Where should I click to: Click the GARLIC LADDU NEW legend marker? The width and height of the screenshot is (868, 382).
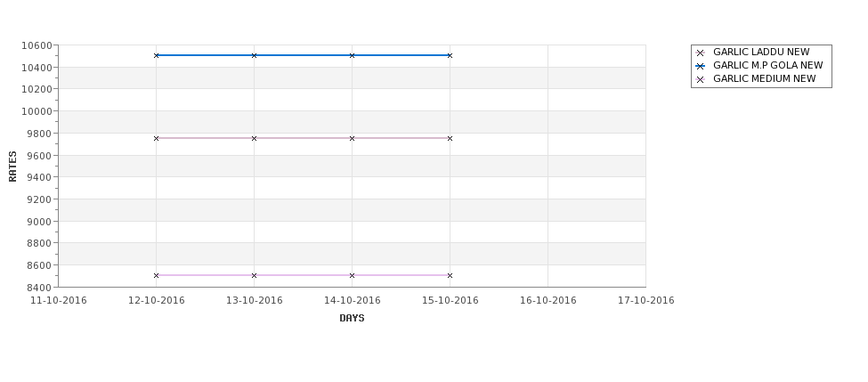click(x=700, y=53)
